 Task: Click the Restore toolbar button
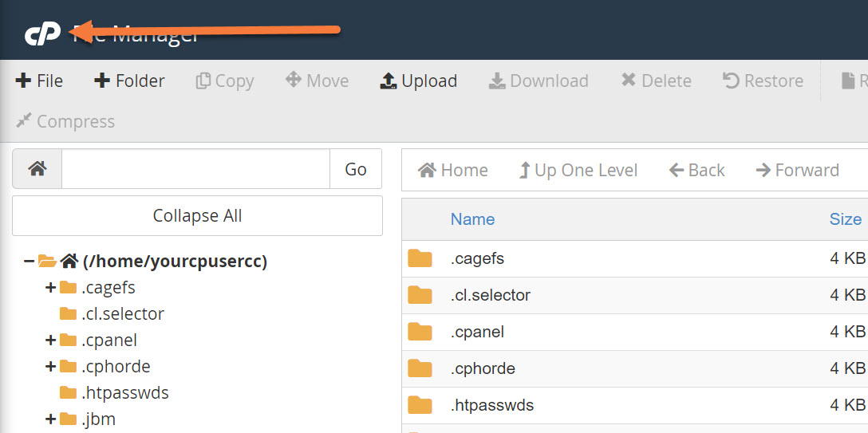click(x=762, y=81)
